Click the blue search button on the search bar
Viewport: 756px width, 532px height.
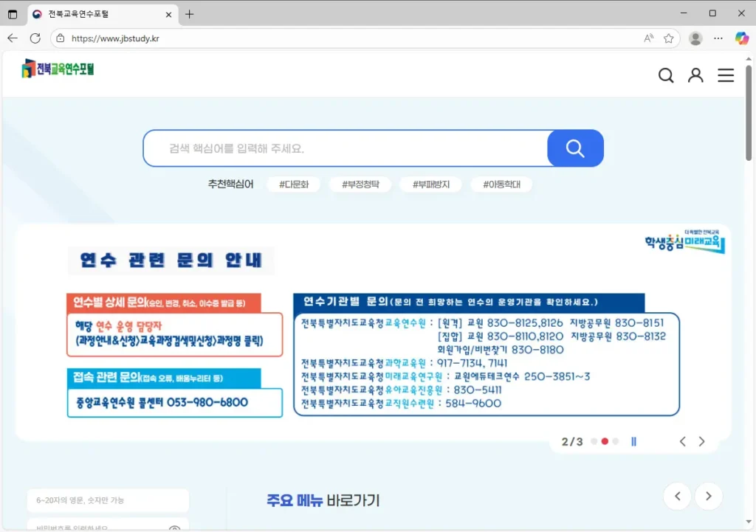574,148
